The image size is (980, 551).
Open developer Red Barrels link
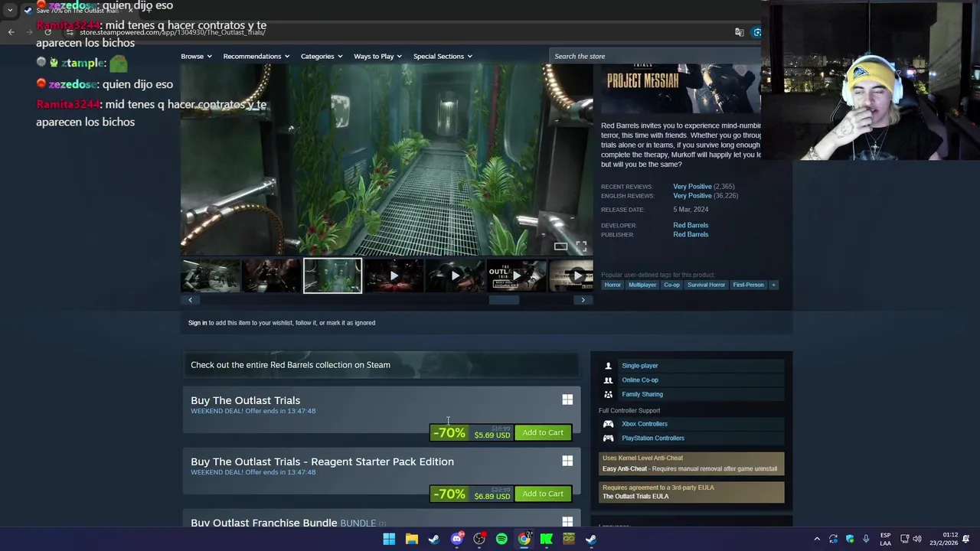[x=691, y=225]
